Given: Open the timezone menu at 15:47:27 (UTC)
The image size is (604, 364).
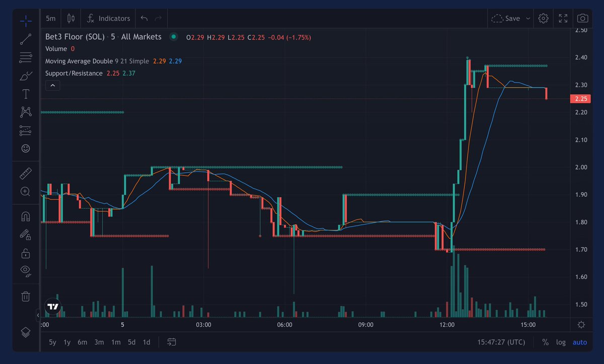Looking at the screenshot, I should 501,342.
